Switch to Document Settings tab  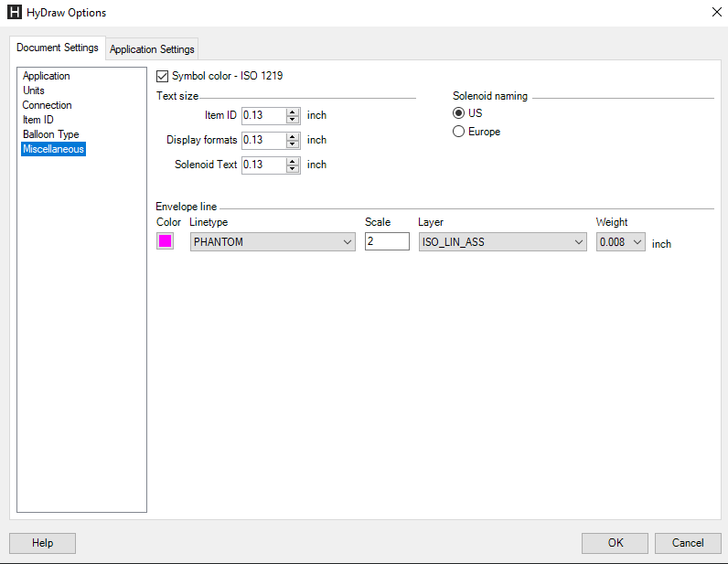[58, 48]
